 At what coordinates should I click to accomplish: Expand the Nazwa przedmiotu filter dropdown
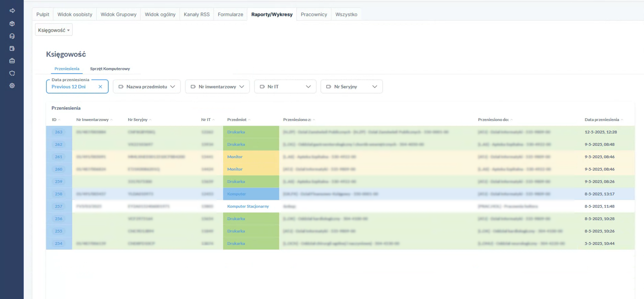[147, 87]
